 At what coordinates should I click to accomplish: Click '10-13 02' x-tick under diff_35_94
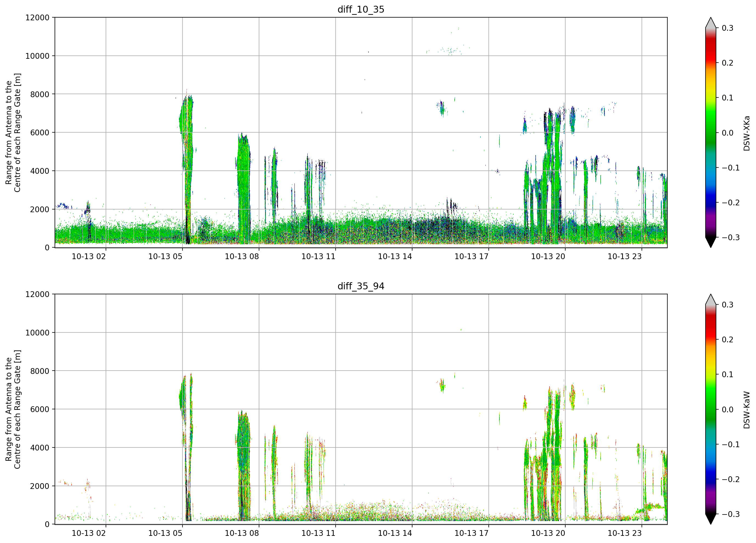tap(89, 533)
